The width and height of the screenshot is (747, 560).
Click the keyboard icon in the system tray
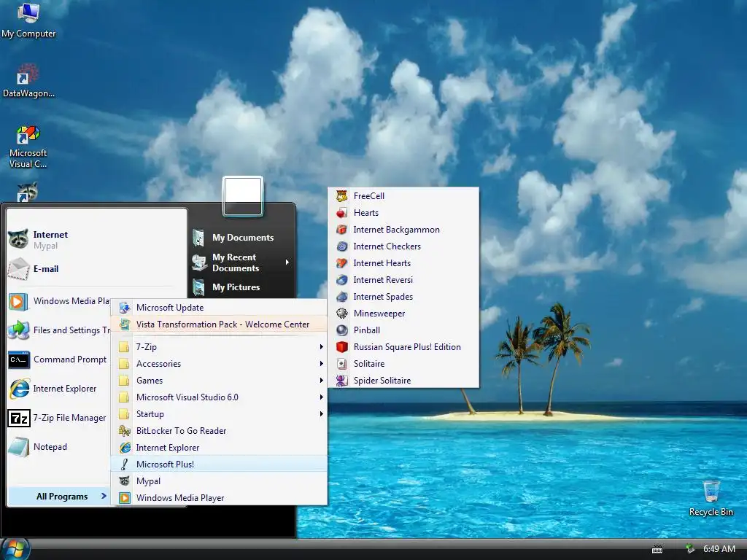point(657,550)
